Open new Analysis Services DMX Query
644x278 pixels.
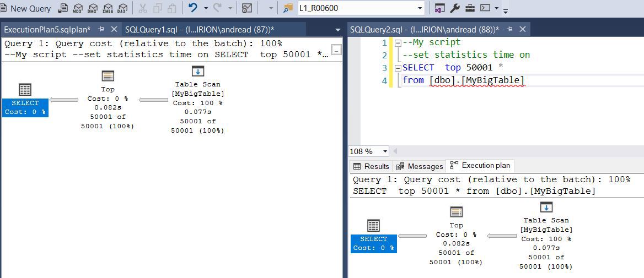click(x=93, y=8)
